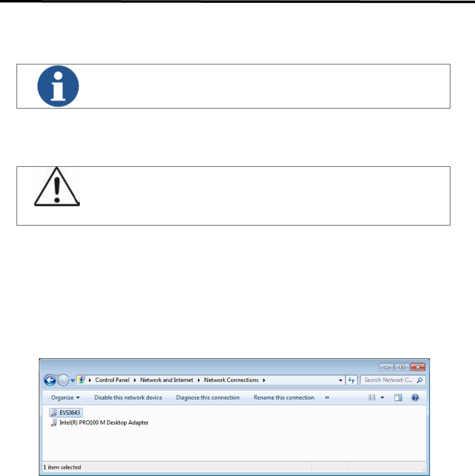Click the refresh button beside address bar
The image size is (475, 476).
pos(351,380)
